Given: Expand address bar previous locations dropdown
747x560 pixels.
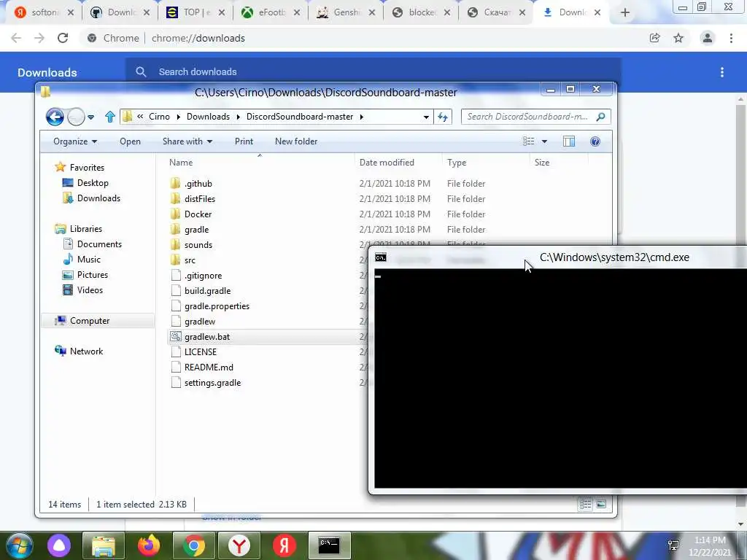Looking at the screenshot, I should [x=426, y=117].
